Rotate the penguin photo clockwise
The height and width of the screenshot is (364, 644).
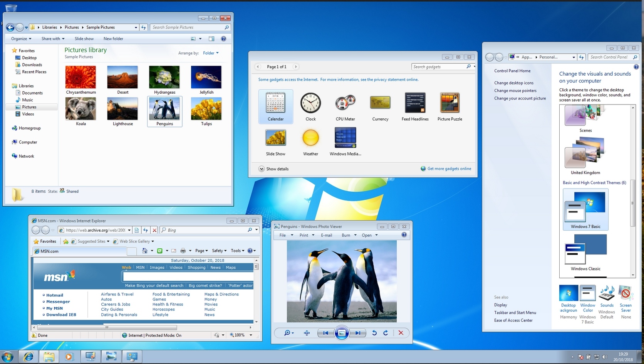386,333
